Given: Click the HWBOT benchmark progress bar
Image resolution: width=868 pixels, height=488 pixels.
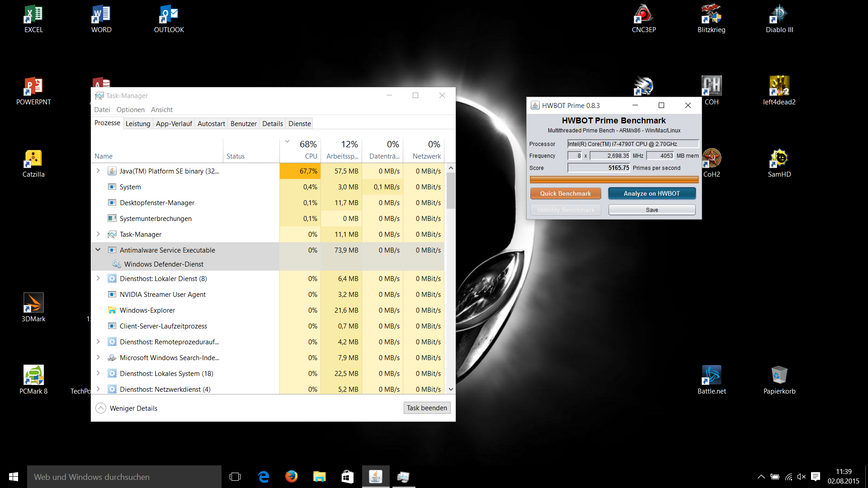Looking at the screenshot, I should [x=614, y=180].
